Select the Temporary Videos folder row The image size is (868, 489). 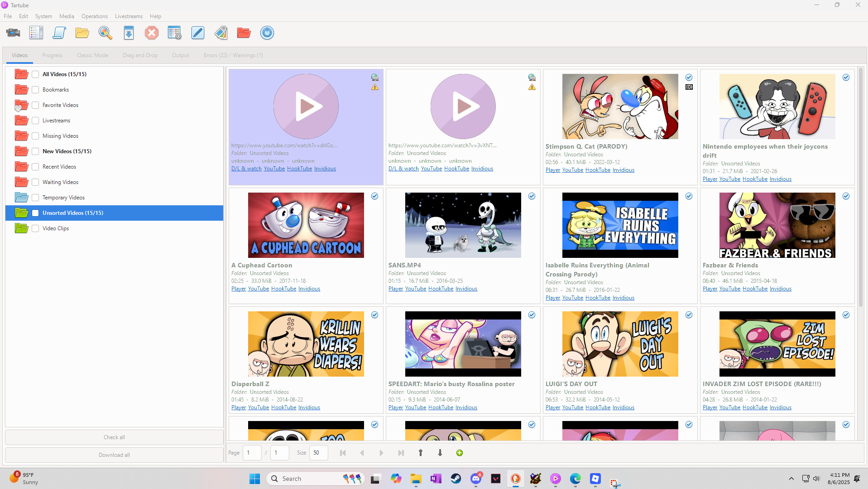(114, 198)
